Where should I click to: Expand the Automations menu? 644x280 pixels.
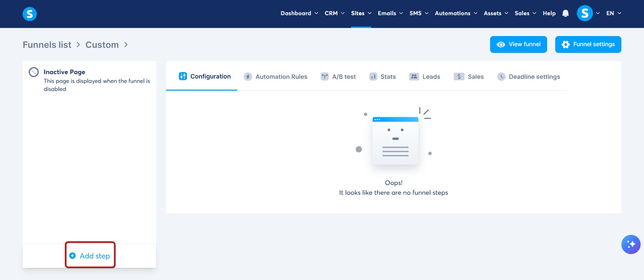(x=456, y=13)
